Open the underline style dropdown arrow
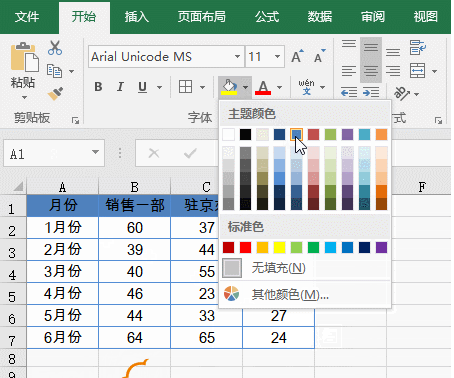This screenshot has height=378, width=454. [x=159, y=87]
